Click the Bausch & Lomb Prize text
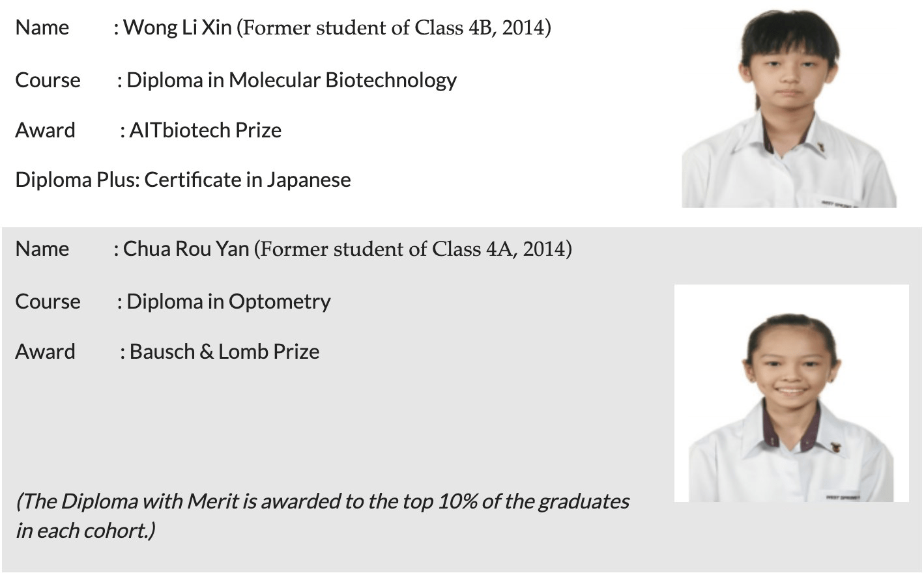 tap(224, 352)
